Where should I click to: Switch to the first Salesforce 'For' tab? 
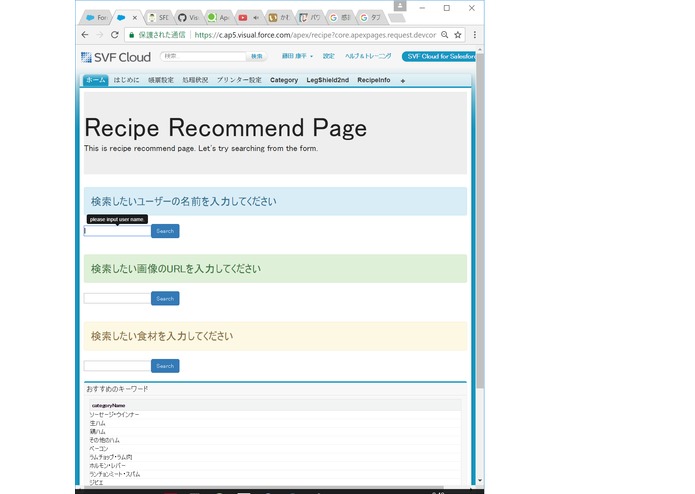(x=97, y=18)
